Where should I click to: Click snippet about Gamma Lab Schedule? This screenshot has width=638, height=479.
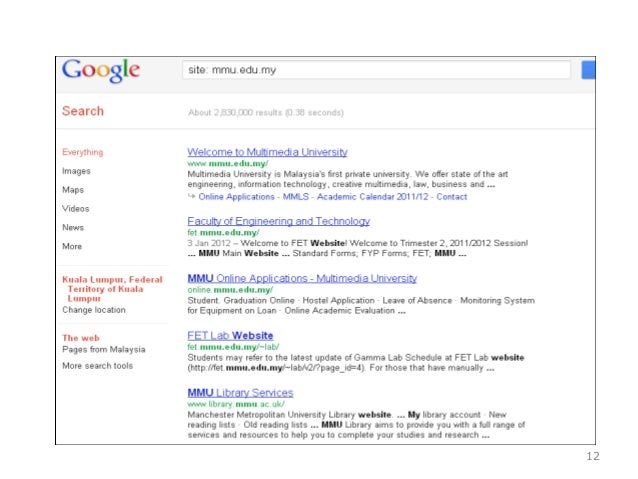coord(356,363)
